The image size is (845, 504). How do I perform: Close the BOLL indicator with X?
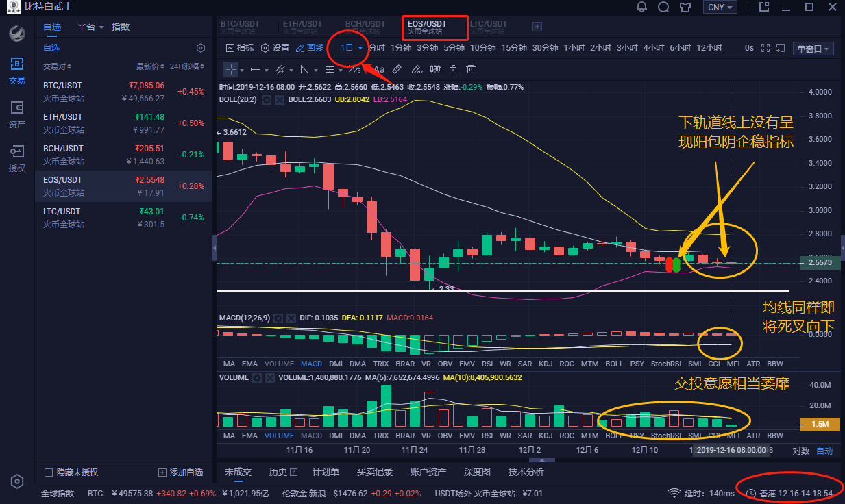click(x=279, y=99)
